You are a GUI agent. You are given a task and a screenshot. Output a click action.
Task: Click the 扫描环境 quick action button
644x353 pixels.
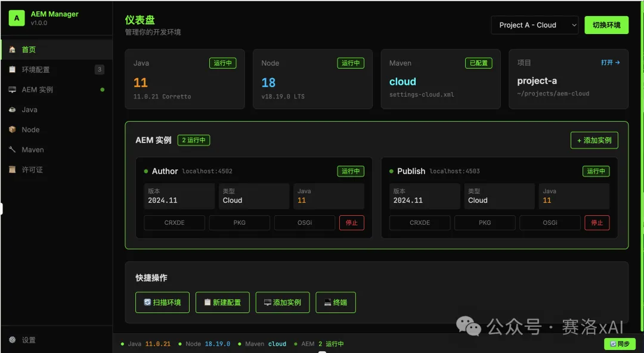[x=162, y=302]
